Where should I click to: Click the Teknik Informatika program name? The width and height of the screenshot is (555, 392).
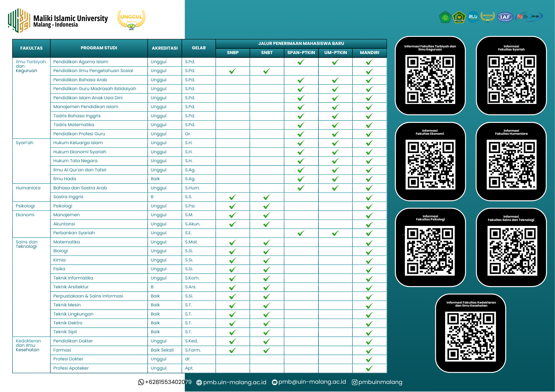click(73, 278)
